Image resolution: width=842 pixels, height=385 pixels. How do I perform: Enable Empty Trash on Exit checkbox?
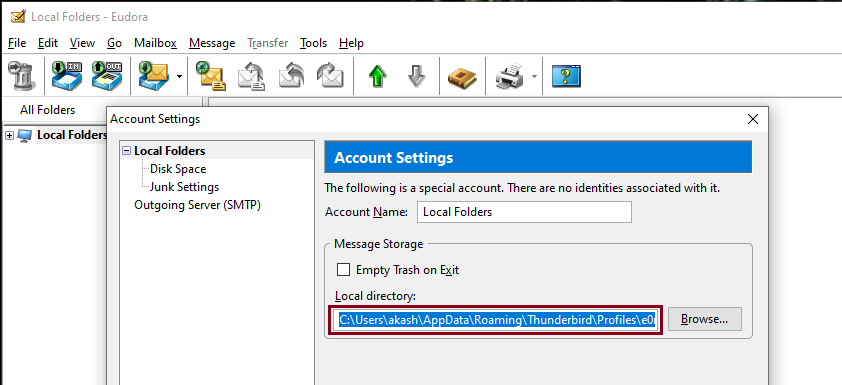343,270
